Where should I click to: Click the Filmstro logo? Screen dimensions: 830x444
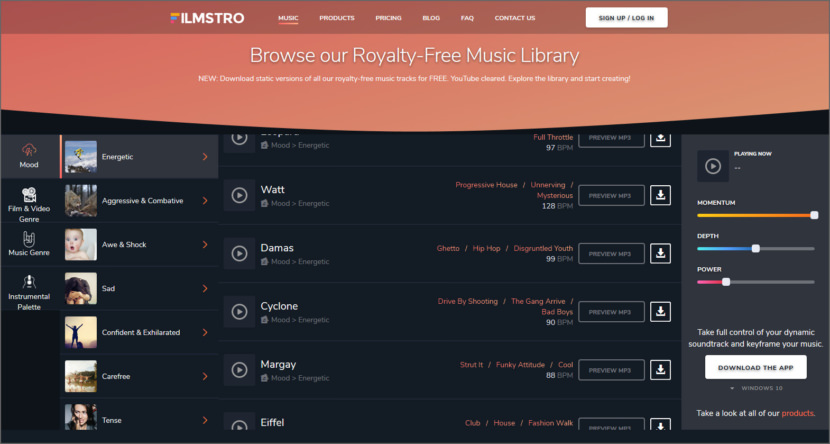pos(207,18)
